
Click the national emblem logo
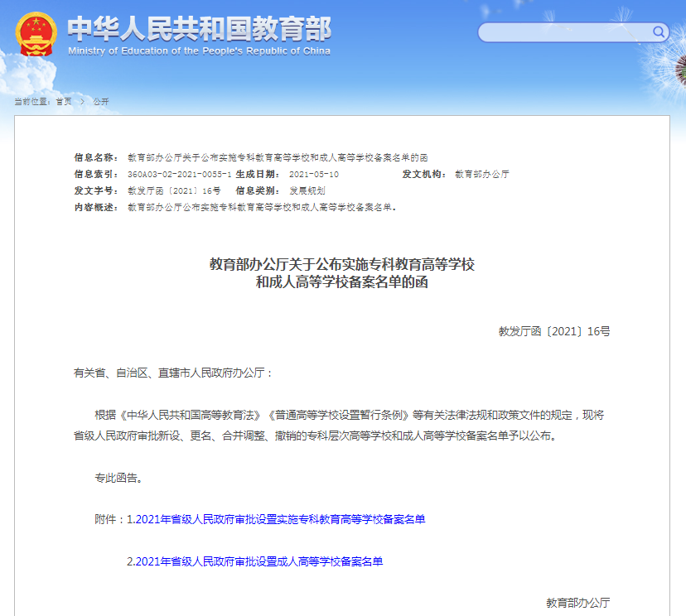36,34
